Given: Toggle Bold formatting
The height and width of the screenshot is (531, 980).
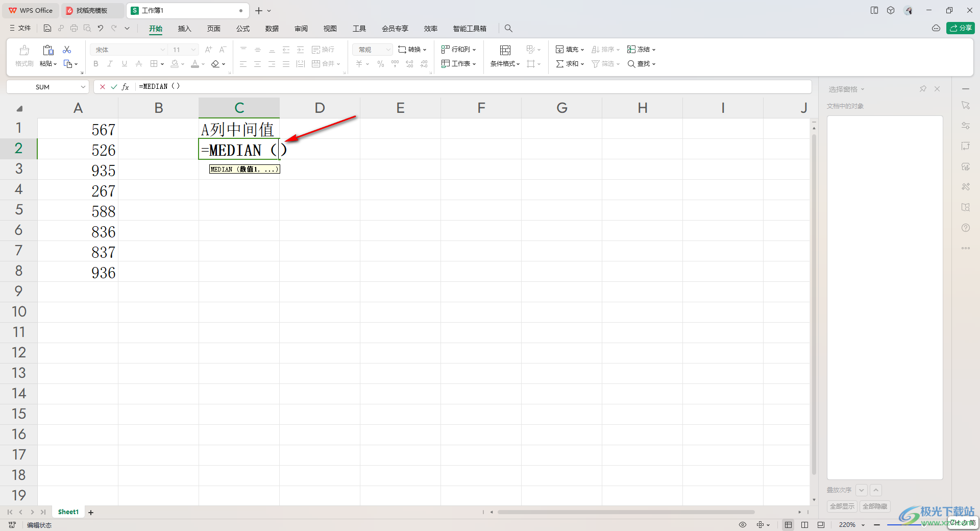Looking at the screenshot, I should (x=96, y=64).
